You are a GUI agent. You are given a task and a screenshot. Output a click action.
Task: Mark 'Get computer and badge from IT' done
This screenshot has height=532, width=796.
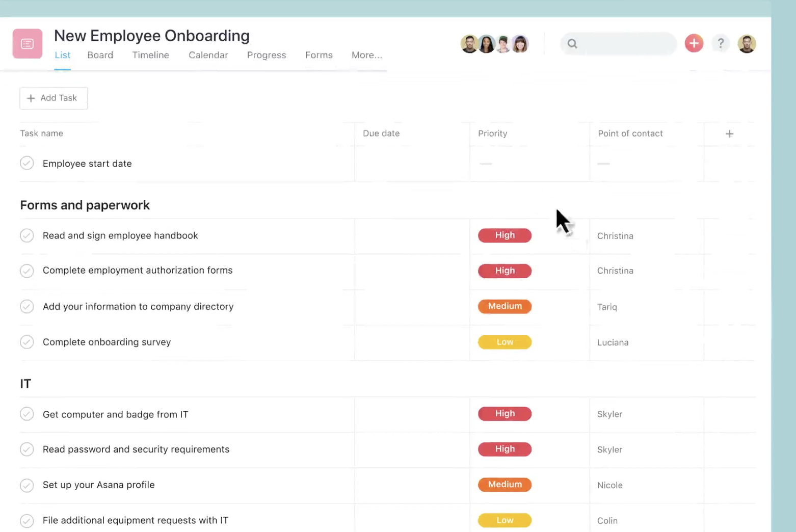click(27, 414)
